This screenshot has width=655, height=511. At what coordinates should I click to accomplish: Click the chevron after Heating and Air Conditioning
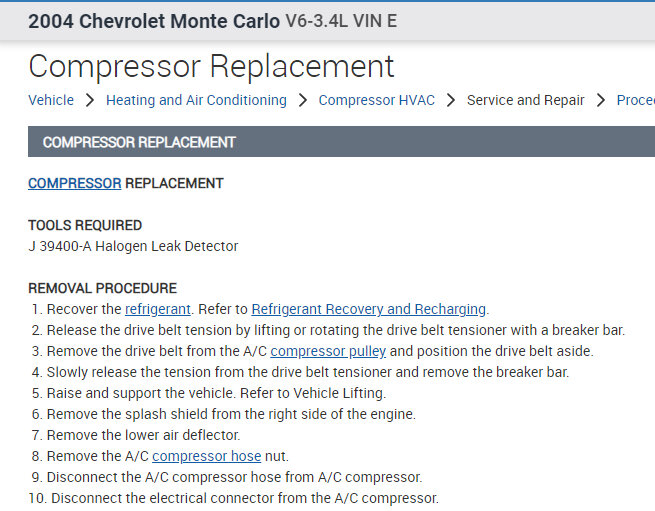tap(302, 100)
